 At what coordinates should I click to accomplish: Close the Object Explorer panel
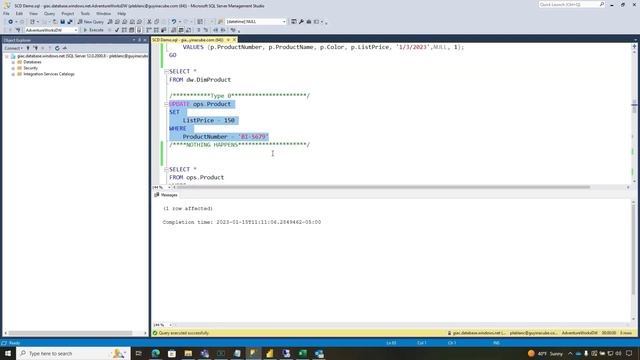tap(145, 40)
